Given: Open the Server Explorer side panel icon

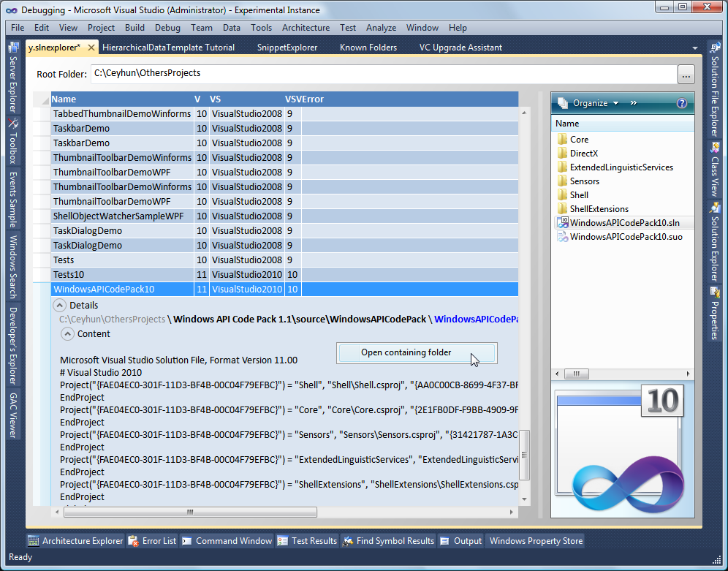Looking at the screenshot, I should (x=13, y=48).
